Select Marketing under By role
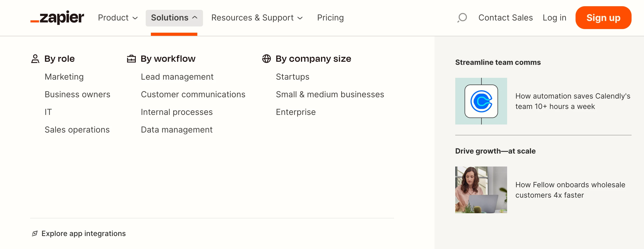This screenshot has width=644, height=249. (64, 77)
